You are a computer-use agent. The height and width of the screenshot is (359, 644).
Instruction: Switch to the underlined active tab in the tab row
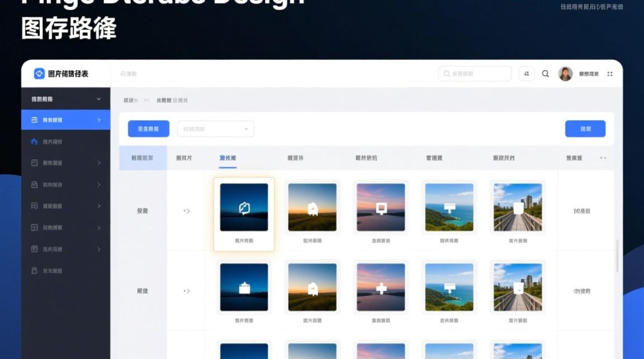[x=228, y=158]
